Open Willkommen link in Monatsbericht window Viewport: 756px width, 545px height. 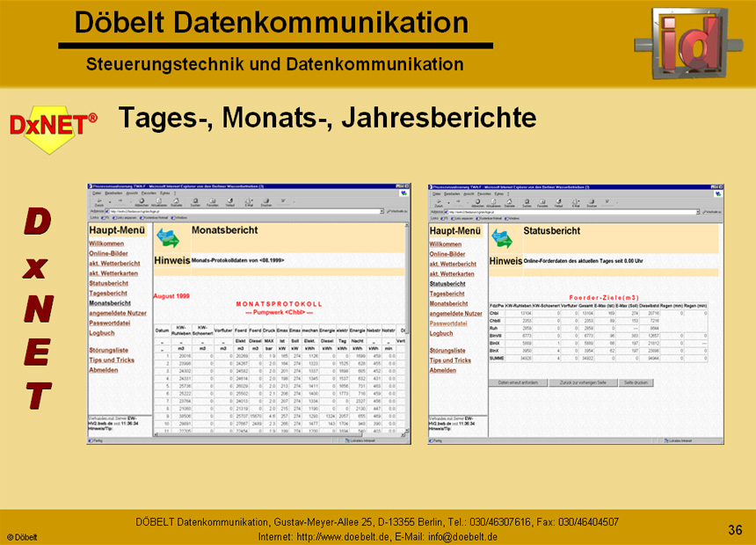106,243
